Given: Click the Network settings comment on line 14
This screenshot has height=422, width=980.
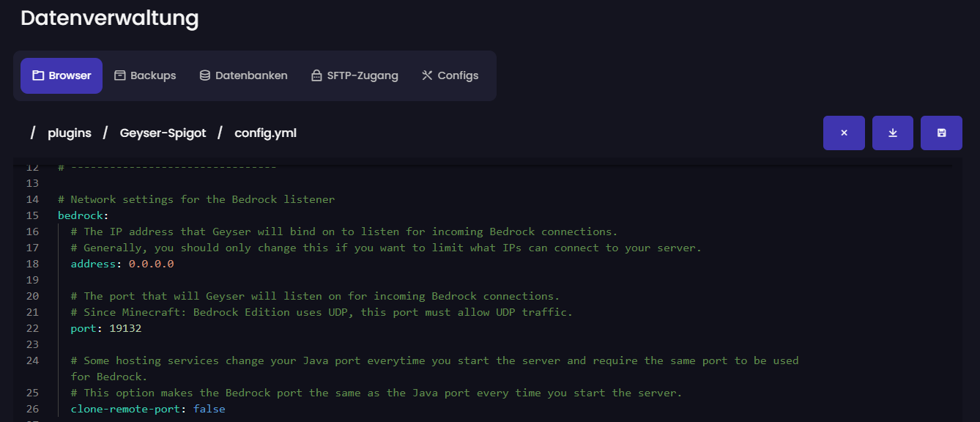Looking at the screenshot, I should click(x=196, y=199).
